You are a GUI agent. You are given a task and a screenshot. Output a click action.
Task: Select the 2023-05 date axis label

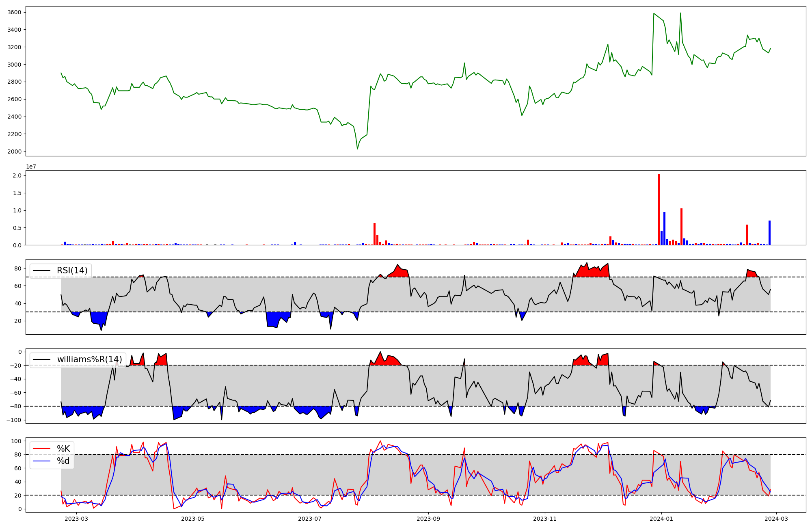(x=193, y=519)
